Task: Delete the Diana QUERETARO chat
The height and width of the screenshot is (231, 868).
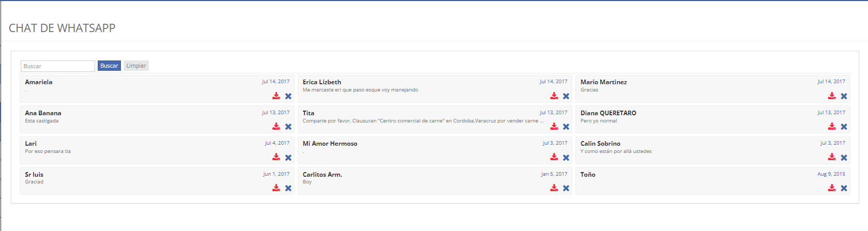Action: (844, 127)
